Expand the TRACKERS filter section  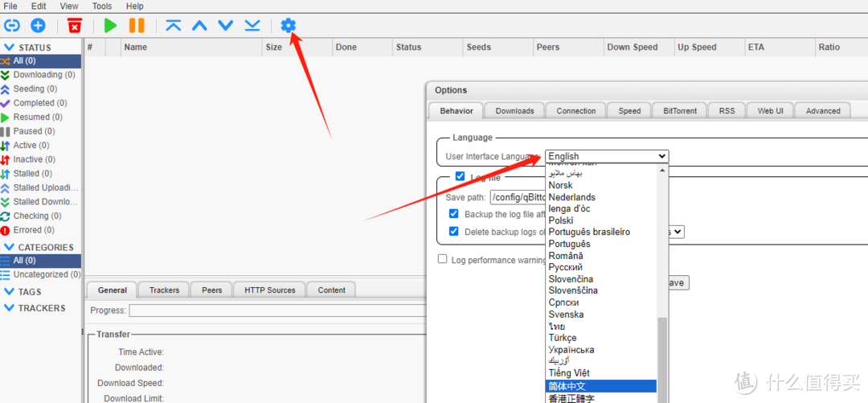(x=10, y=308)
